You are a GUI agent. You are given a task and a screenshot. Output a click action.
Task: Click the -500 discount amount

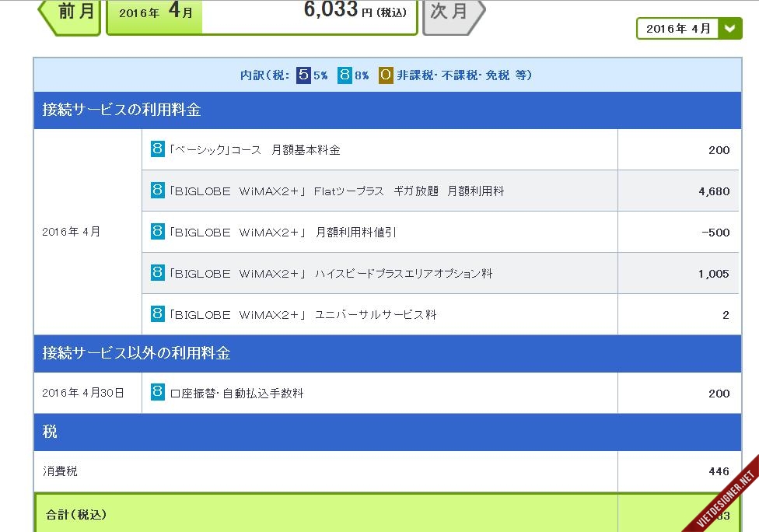716,233
